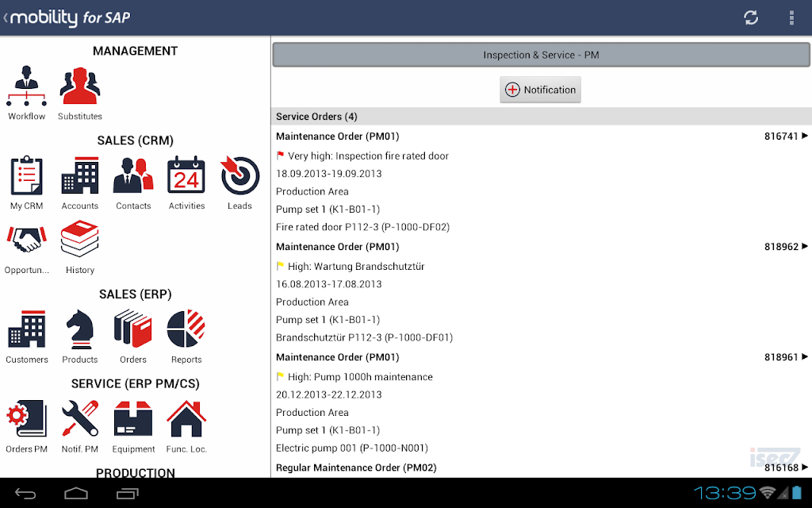This screenshot has width=812, height=508.
Task: Tap the Android home navigation button
Action: pyautogui.click(x=76, y=494)
